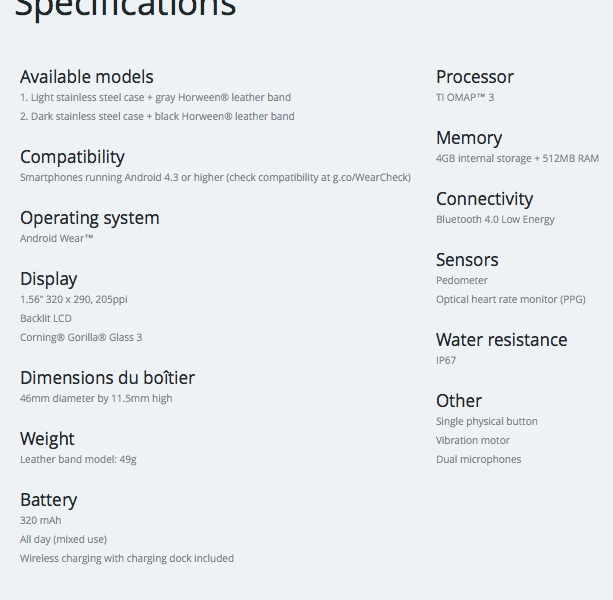Click the IP67 water resistance rating

pyautogui.click(x=446, y=360)
